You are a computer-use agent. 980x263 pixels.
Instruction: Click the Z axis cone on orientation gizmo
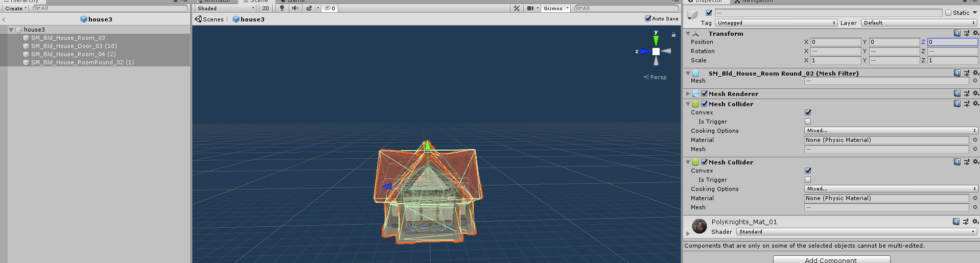(x=645, y=51)
